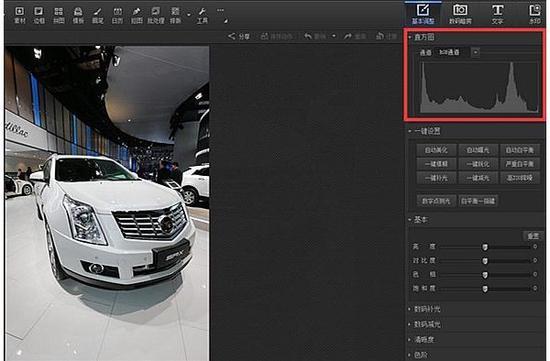Click the 饱和度 saturation value 0
This screenshot has height=361, width=550.
click(535, 288)
